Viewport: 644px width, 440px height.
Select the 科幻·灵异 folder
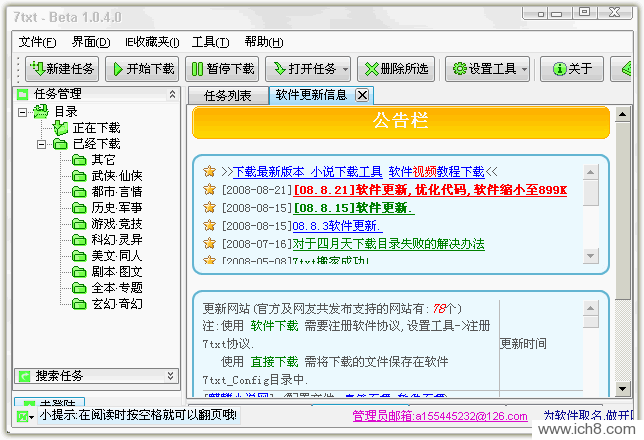coord(116,240)
